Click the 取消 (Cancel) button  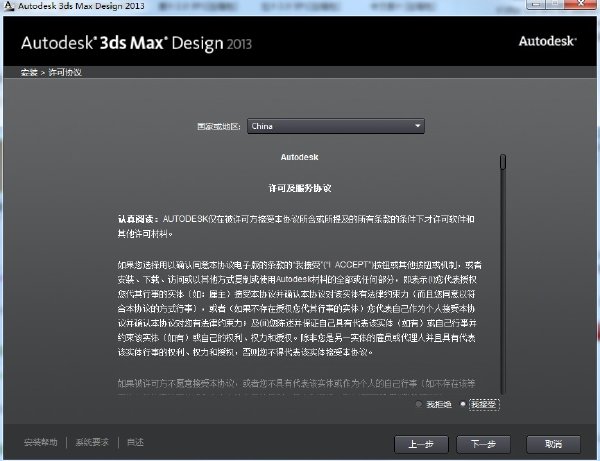pos(553,444)
